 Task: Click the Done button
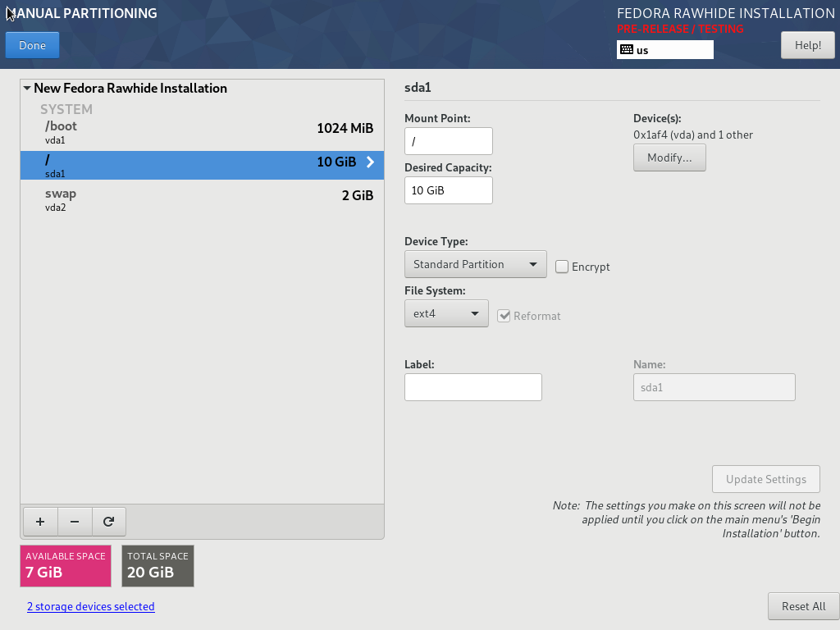point(32,46)
